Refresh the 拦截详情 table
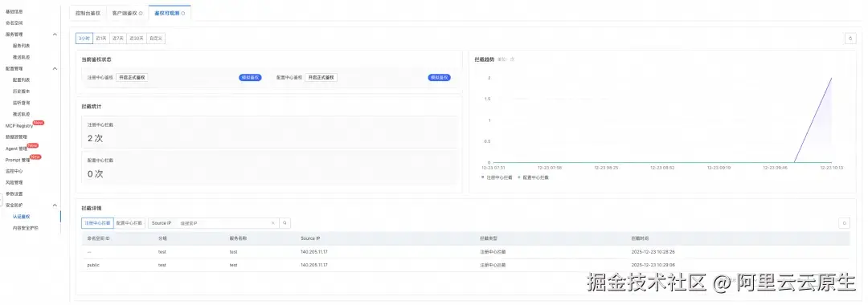 [844, 223]
